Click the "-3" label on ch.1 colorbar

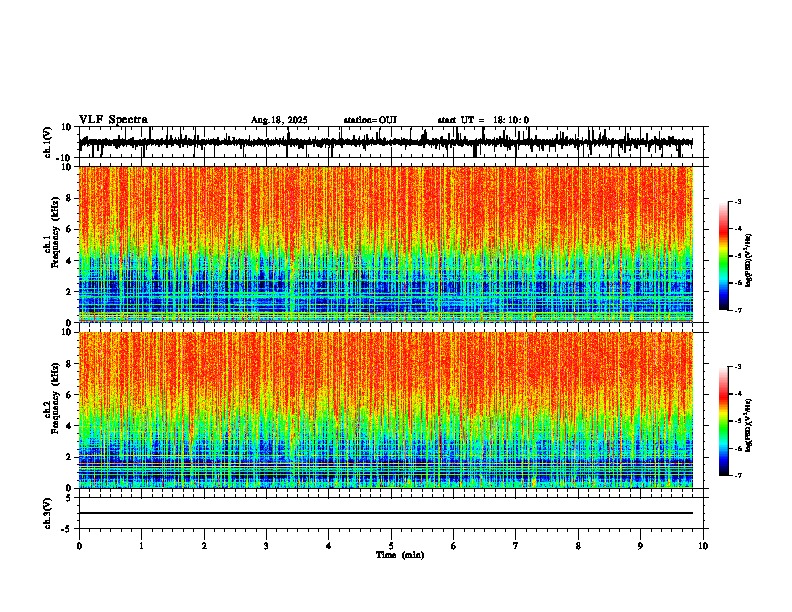tap(738, 201)
